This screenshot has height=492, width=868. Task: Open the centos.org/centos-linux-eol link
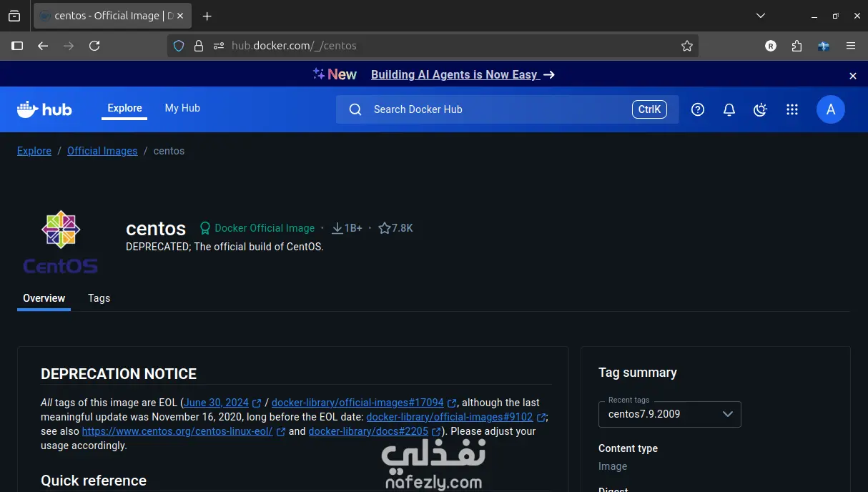[177, 431]
